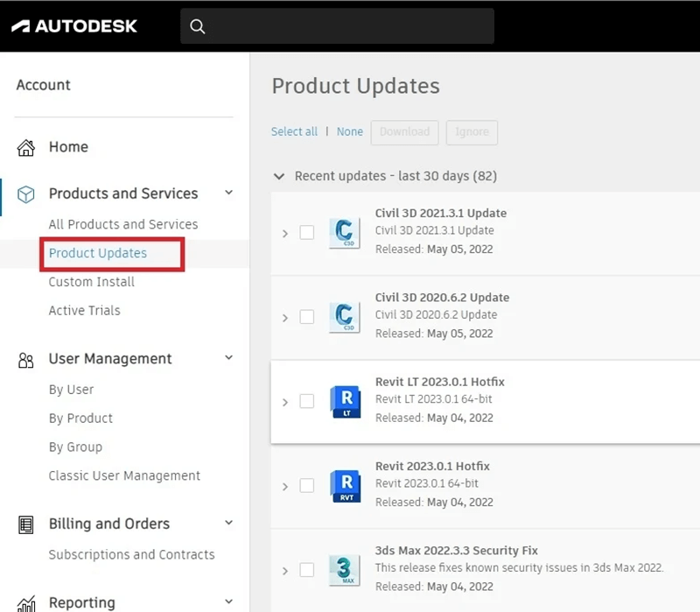The image size is (700, 612).
Task: Open All Products and Services page
Action: pyautogui.click(x=123, y=224)
